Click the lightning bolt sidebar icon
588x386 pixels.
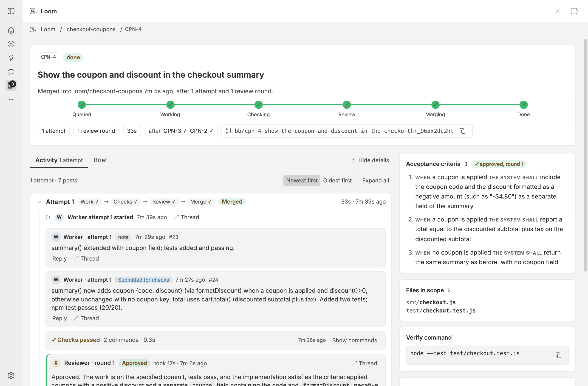[11, 58]
